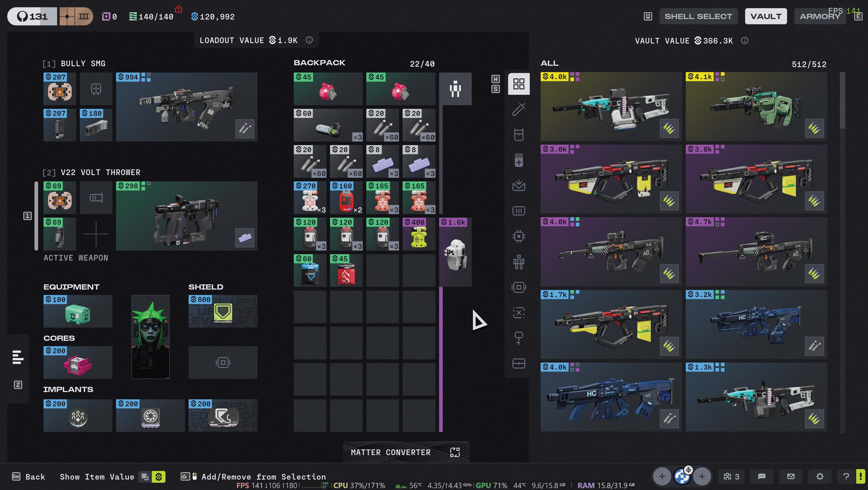Image resolution: width=868 pixels, height=490 pixels.
Task: Click the expand icon beside Matter Converter
Action: [455, 452]
